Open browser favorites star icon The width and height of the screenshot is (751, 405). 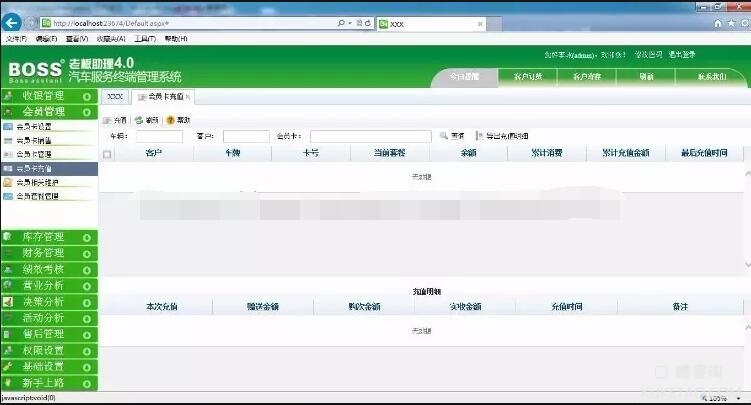[x=731, y=23]
